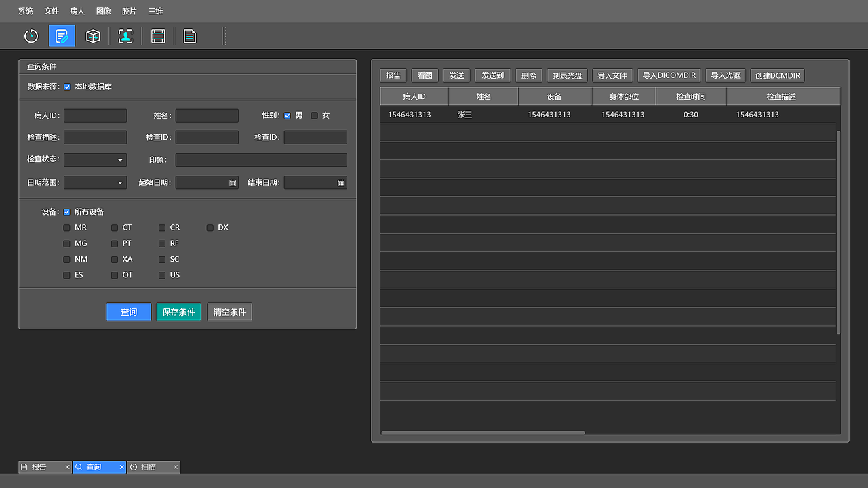The height and width of the screenshot is (488, 868).
Task: Enable the NM device checkbox
Action: pos(66,260)
